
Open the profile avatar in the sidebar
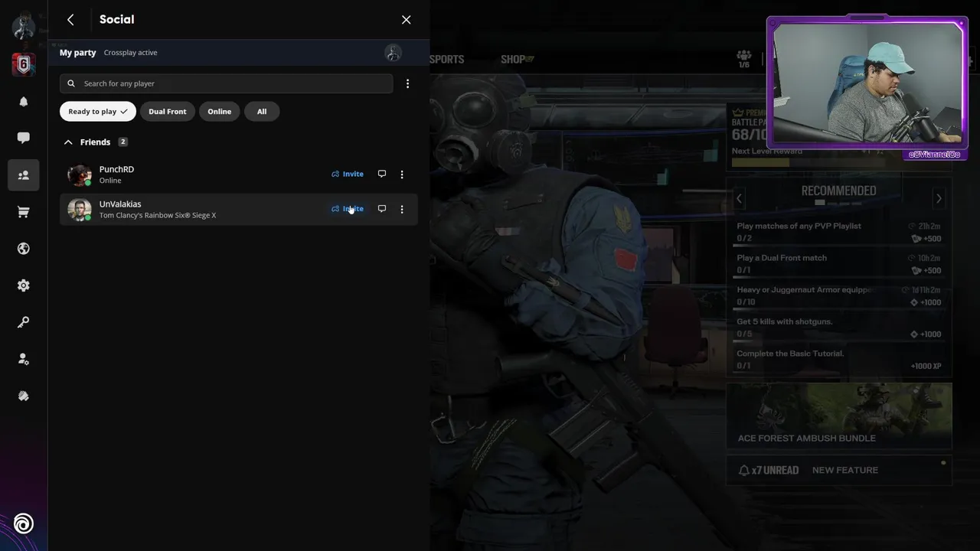pos(23,28)
